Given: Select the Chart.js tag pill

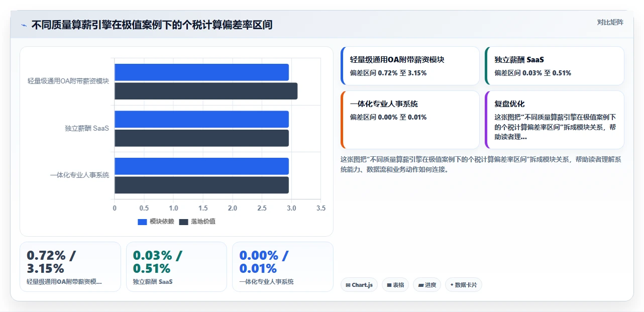Looking at the screenshot, I should 359,285.
